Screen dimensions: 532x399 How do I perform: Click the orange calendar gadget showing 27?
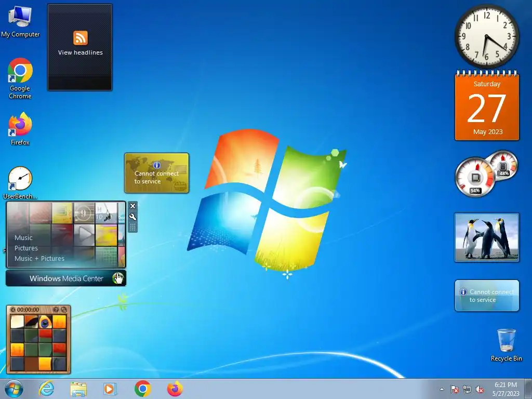(487, 106)
